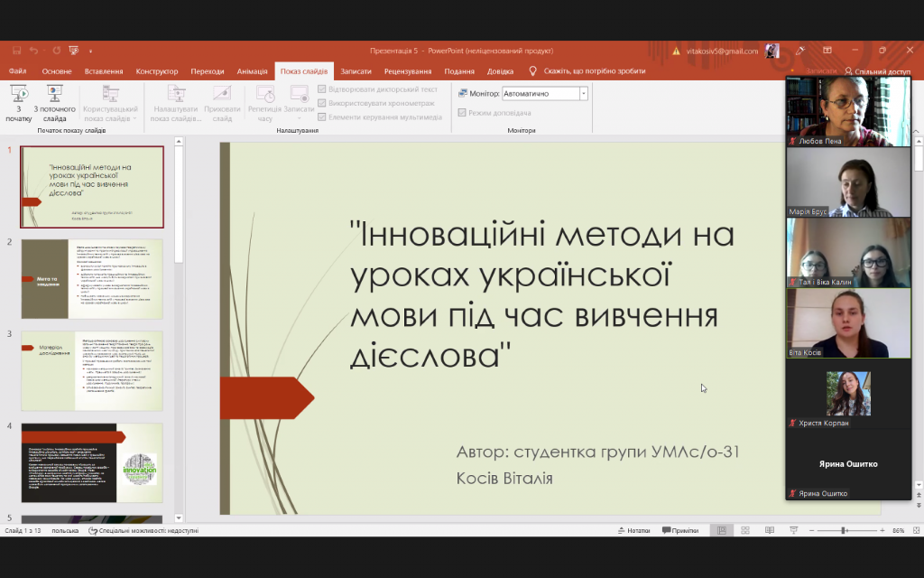Viewport: 924px width, 578px height.
Task: Expand the quick access toolbar customize arrow
Action: point(91,51)
